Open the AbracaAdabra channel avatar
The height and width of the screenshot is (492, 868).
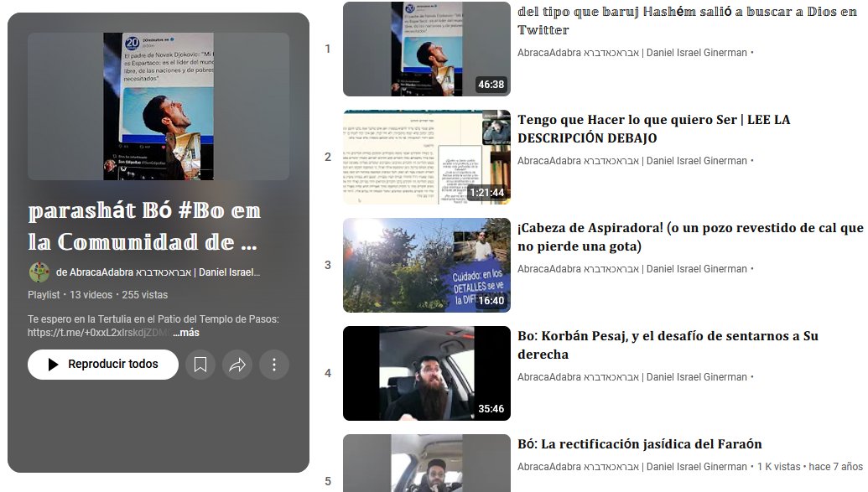tap(39, 272)
